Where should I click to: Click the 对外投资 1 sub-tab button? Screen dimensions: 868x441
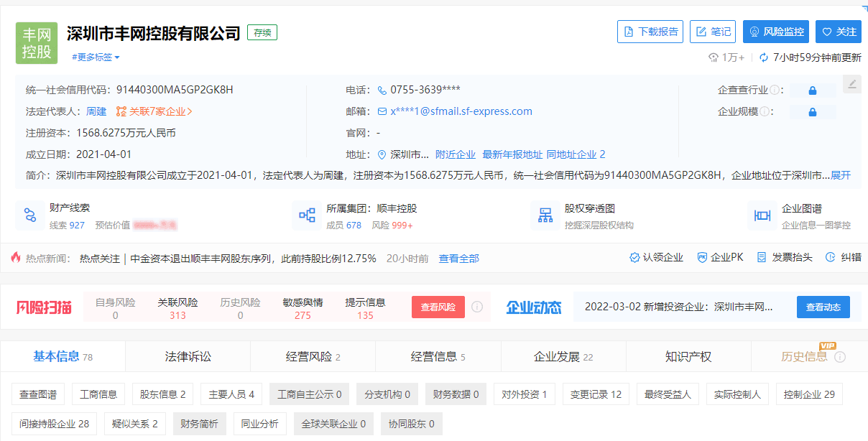click(525, 394)
